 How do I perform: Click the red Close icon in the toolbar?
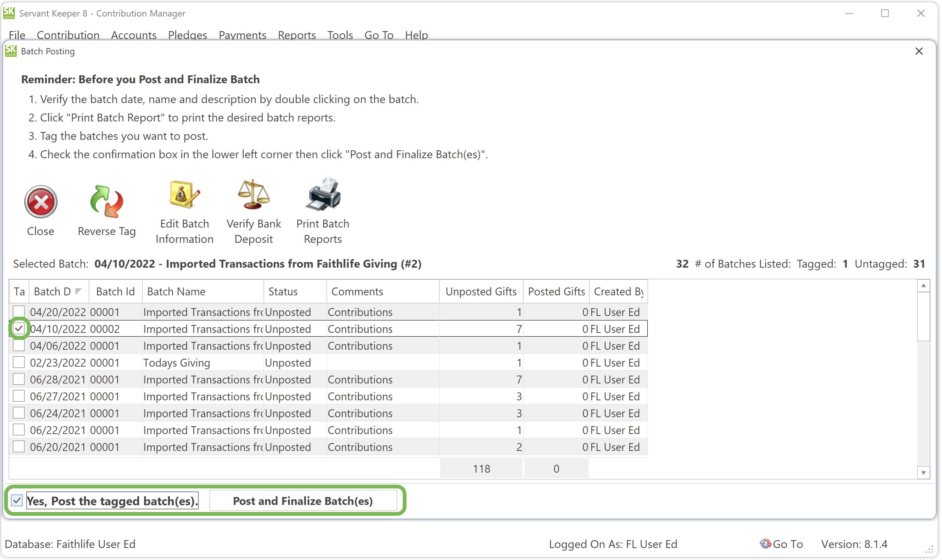[x=40, y=202]
